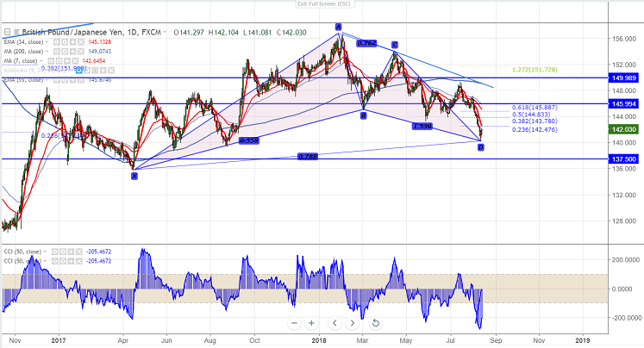Reset the chart view
The width and height of the screenshot is (644, 348).
click(375, 323)
